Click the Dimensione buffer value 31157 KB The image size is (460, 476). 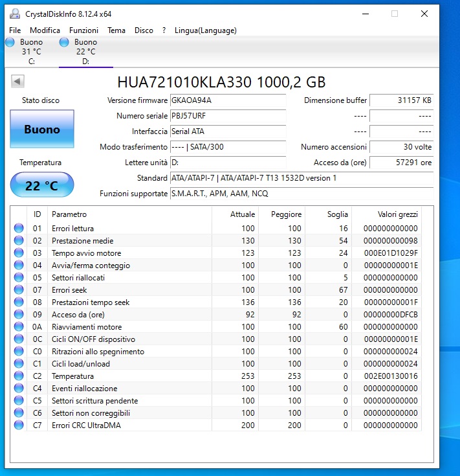click(x=402, y=100)
